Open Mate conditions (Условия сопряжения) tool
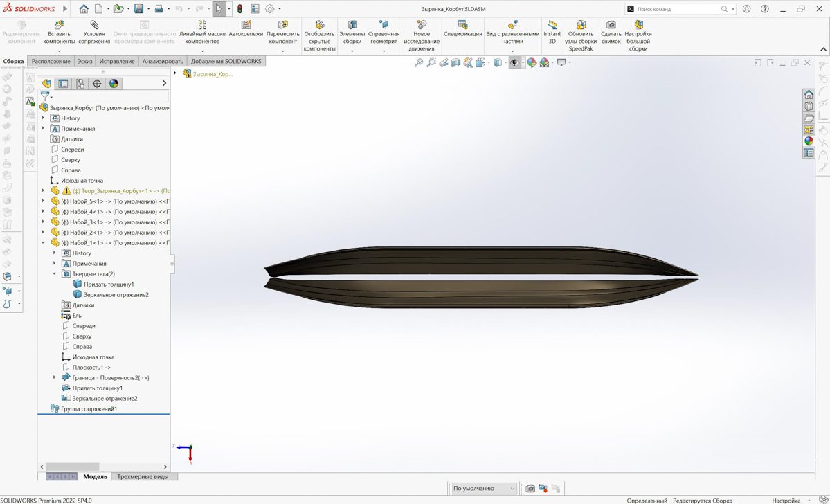 pos(94,25)
